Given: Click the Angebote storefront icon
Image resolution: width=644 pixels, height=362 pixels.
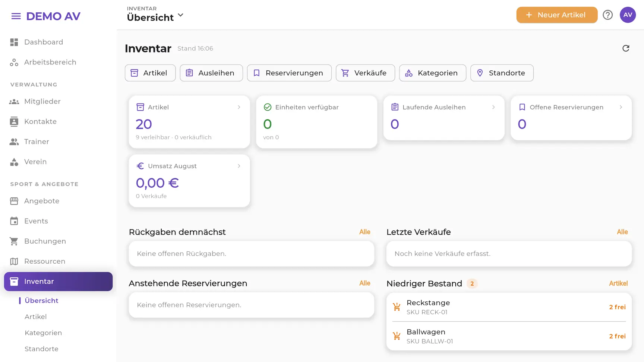Looking at the screenshot, I should click(x=14, y=201).
